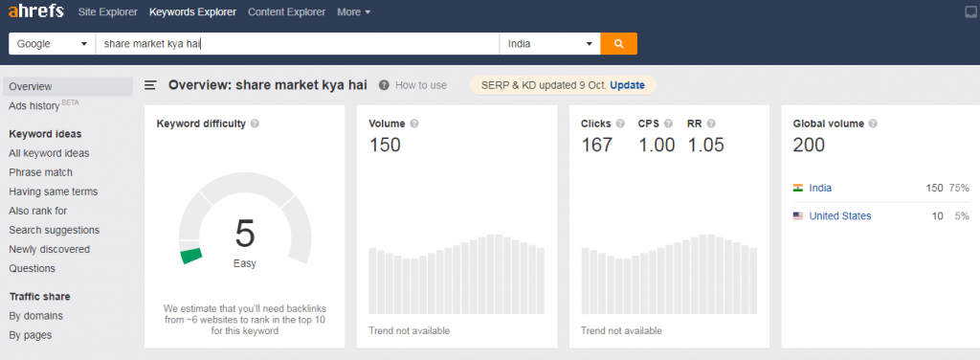Open the help icon beside How to use
This screenshot has width=980, height=360.
click(x=384, y=85)
